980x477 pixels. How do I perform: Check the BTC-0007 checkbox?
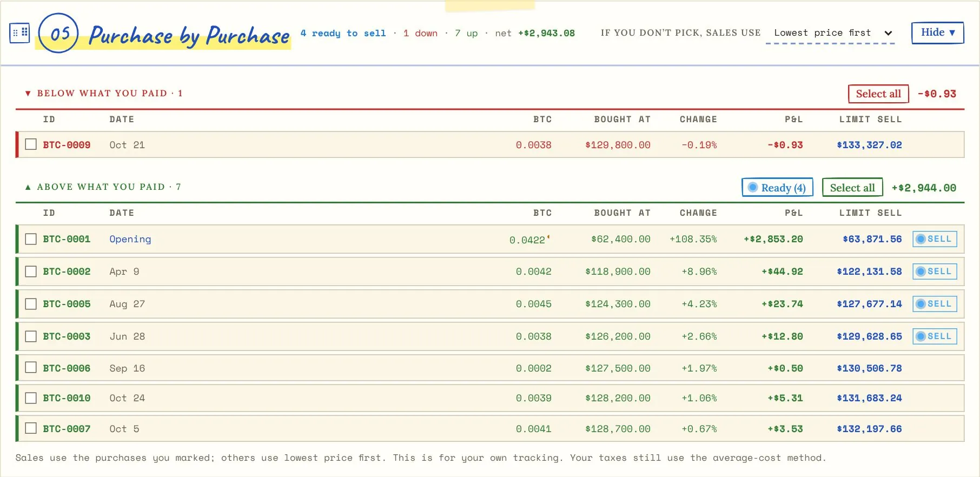[x=31, y=428]
